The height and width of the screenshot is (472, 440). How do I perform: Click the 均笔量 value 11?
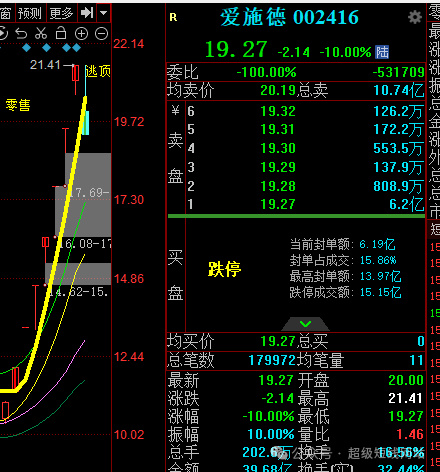[x=417, y=360]
